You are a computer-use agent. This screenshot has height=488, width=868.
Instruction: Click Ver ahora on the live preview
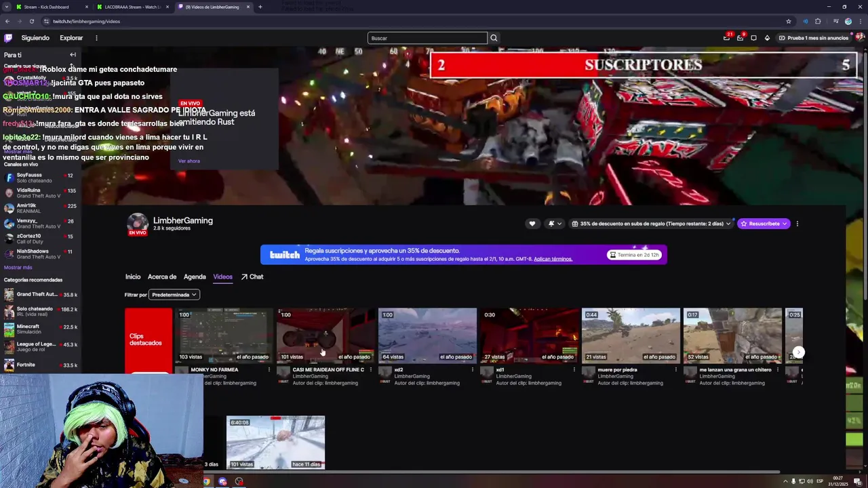click(189, 161)
